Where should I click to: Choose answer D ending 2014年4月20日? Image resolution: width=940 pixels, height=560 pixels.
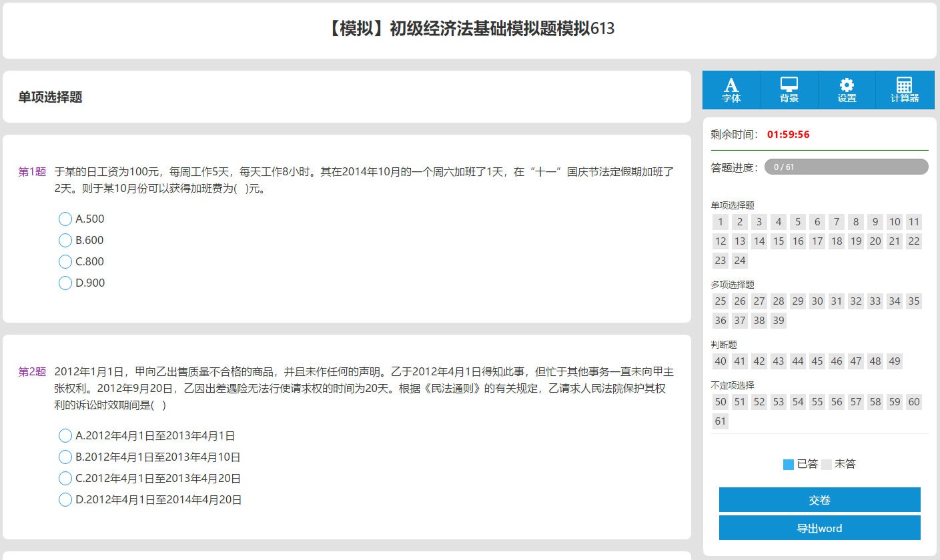pyautogui.click(x=65, y=499)
